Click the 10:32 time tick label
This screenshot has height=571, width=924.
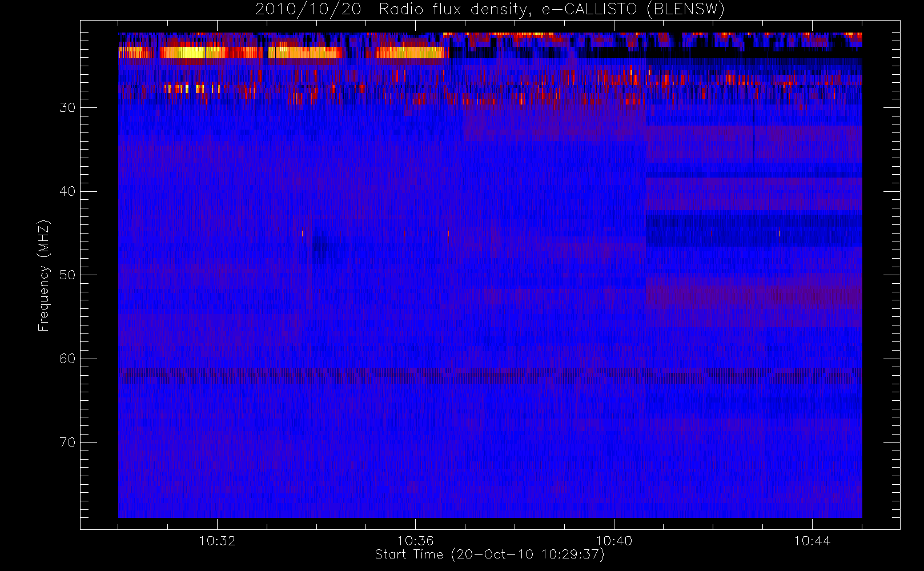tap(217, 540)
